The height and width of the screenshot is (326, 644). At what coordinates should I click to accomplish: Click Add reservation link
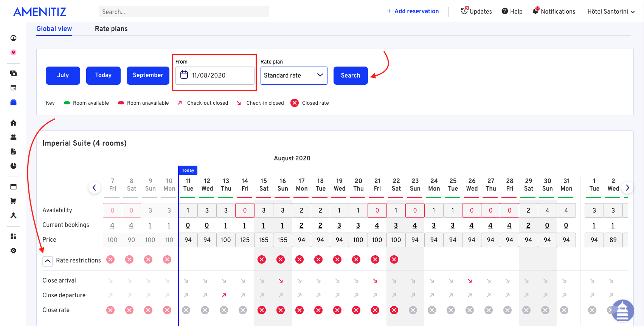click(x=413, y=11)
